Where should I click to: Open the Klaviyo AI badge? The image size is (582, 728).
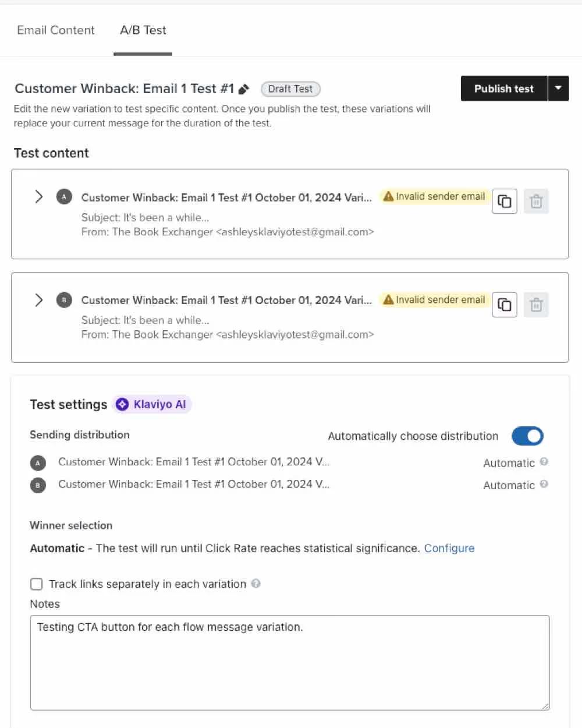[151, 404]
